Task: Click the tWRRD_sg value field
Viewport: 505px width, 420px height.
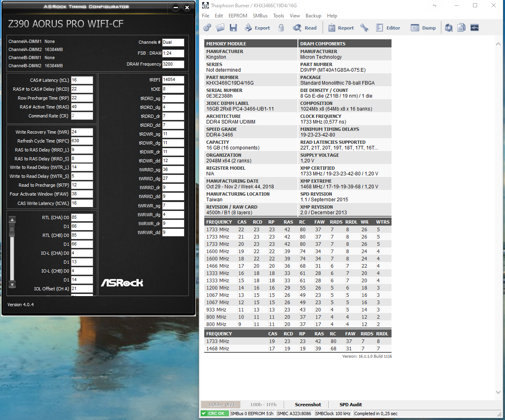Action: tap(173, 170)
